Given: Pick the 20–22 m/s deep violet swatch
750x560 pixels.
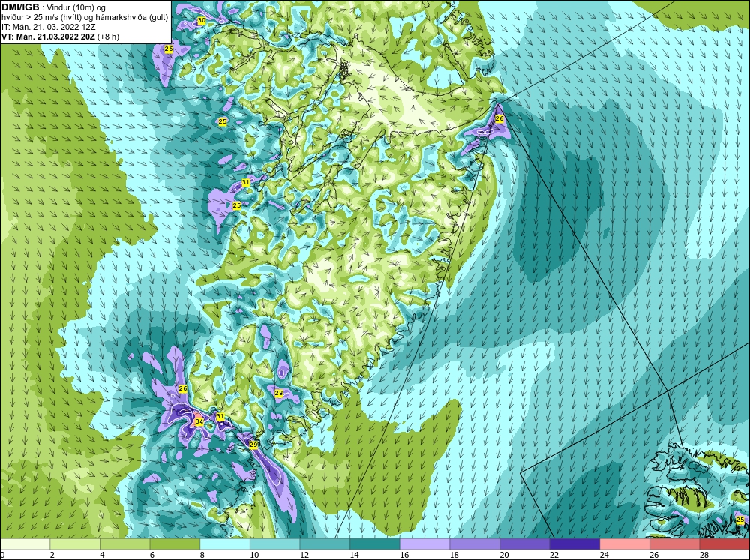Looking at the screenshot, I should (x=525, y=544).
